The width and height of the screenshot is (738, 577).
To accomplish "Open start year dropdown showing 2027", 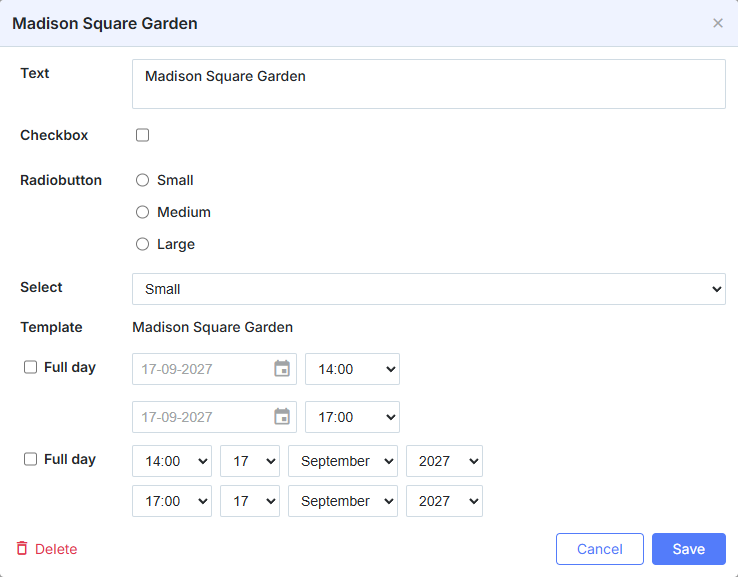I will click(444, 461).
